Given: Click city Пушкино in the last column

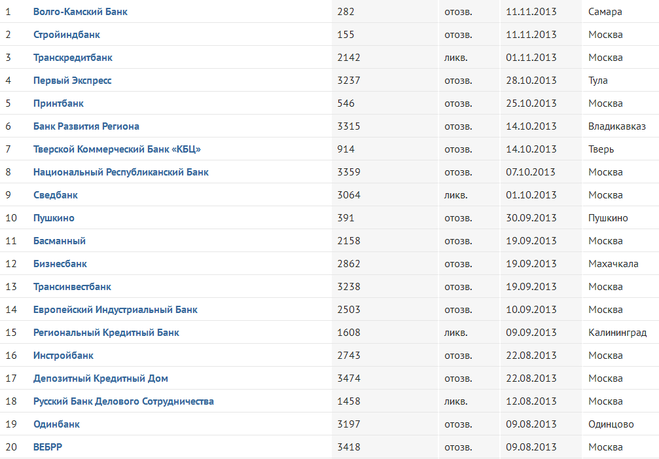Looking at the screenshot, I should tap(608, 218).
